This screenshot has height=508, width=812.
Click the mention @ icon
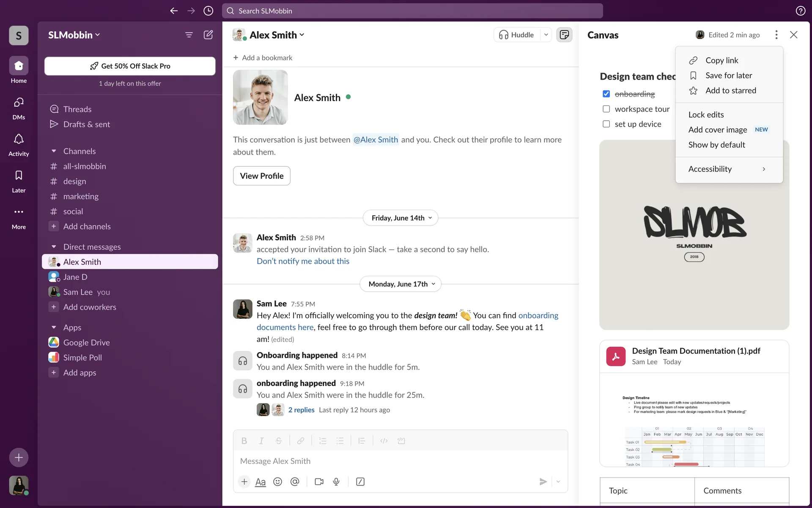point(295,482)
